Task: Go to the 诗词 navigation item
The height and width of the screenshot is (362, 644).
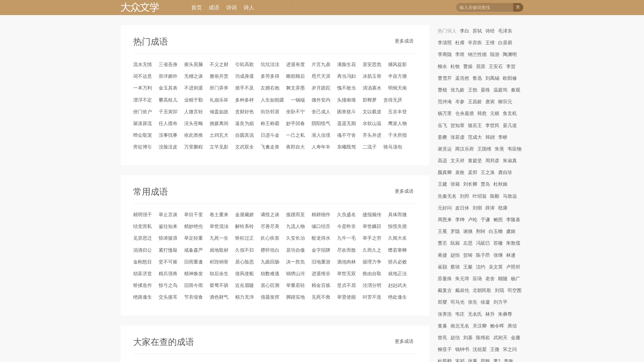Action: [231, 7]
